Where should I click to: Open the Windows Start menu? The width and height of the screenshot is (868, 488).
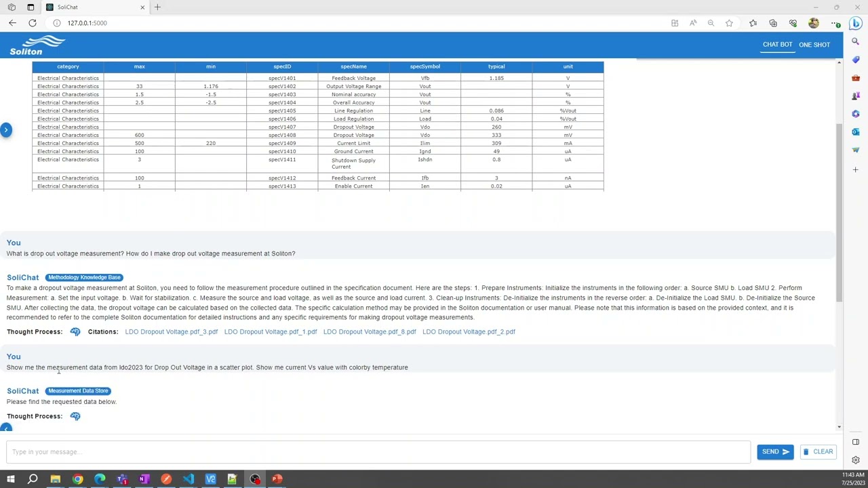point(10,479)
